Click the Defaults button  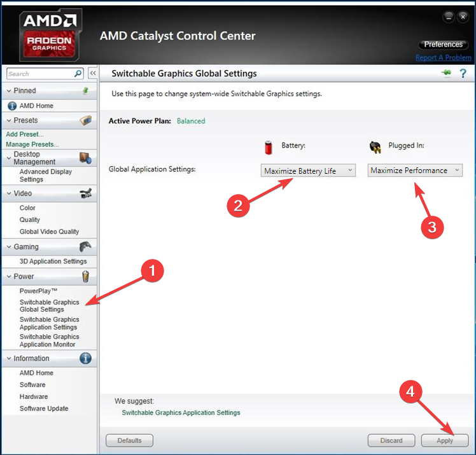click(x=129, y=440)
